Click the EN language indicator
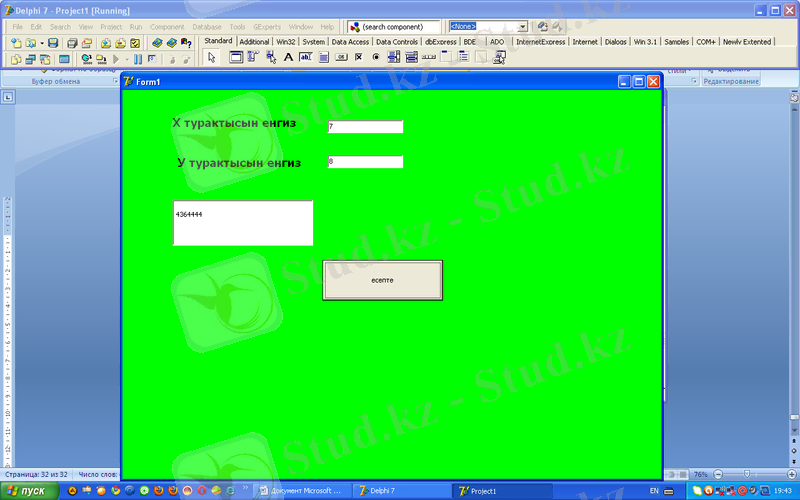This screenshot has height=500, width=800. coord(654,491)
